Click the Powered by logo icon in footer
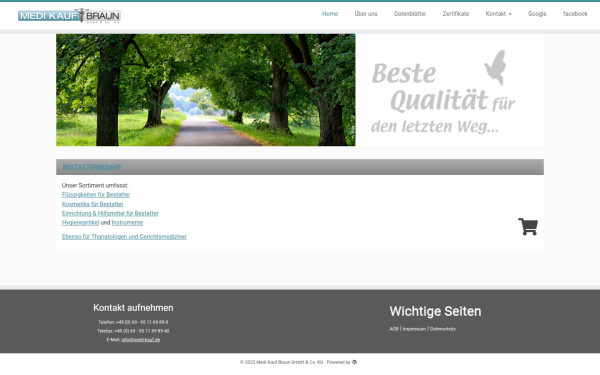This screenshot has width=600, height=375. click(x=354, y=362)
